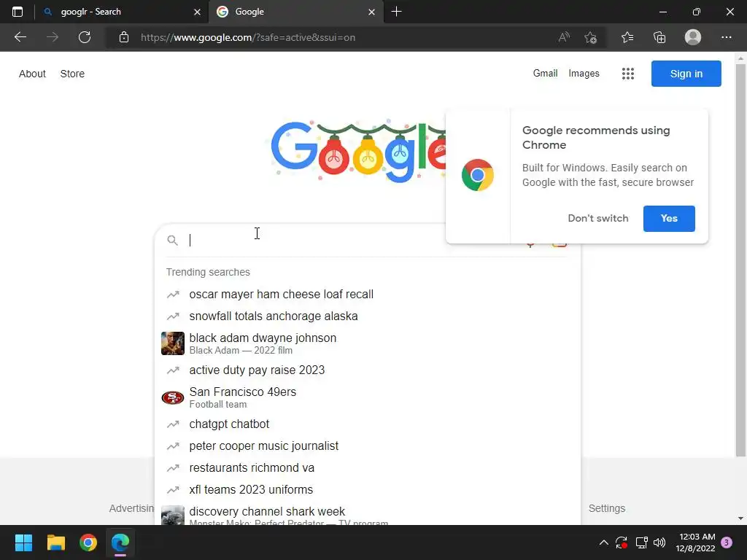747x560 pixels.
Task: Click Yes in Chrome recommendation popup
Action: coord(669,219)
